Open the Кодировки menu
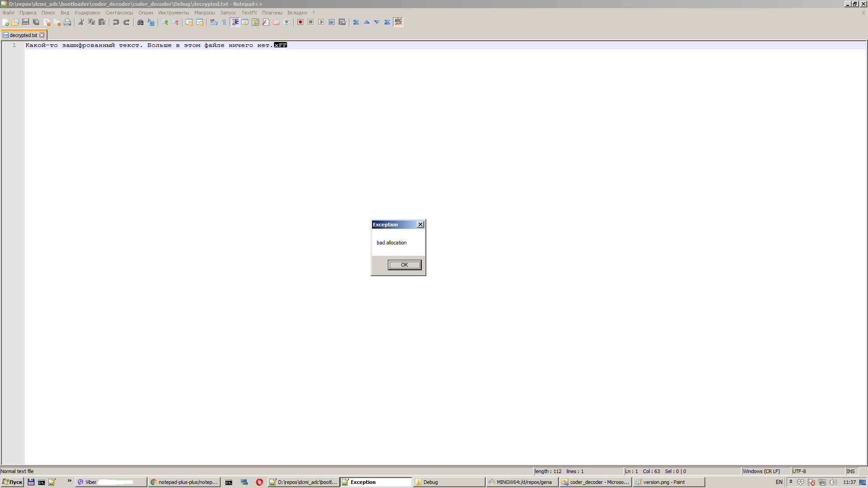This screenshot has width=868, height=488. pyautogui.click(x=87, y=13)
